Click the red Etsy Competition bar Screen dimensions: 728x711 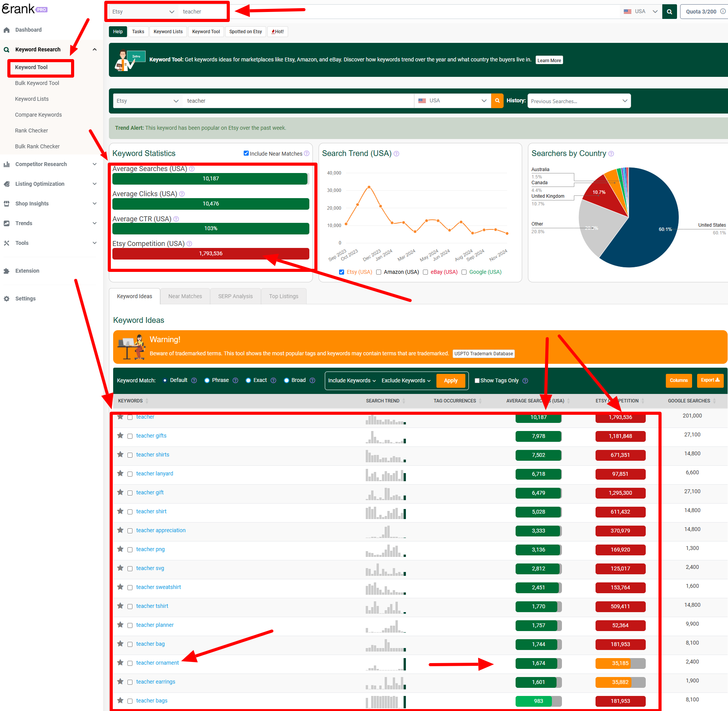[211, 254]
